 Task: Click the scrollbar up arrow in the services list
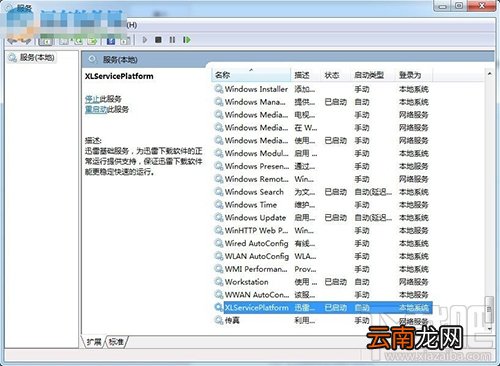(x=489, y=73)
